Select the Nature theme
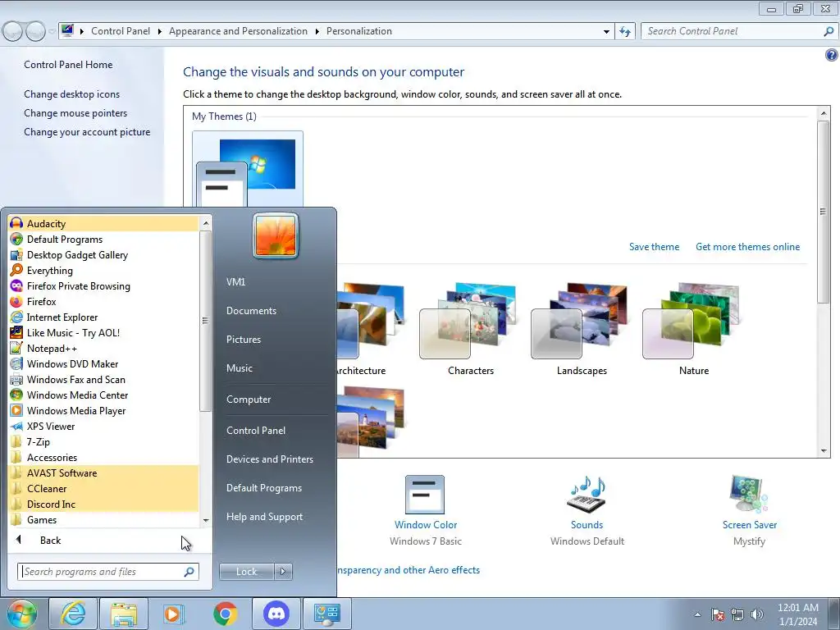 click(x=693, y=329)
